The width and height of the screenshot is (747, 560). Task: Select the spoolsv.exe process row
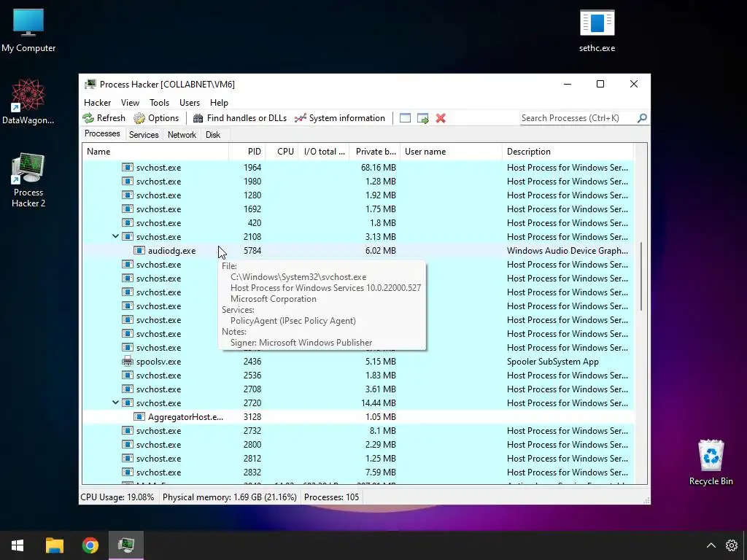pos(359,362)
